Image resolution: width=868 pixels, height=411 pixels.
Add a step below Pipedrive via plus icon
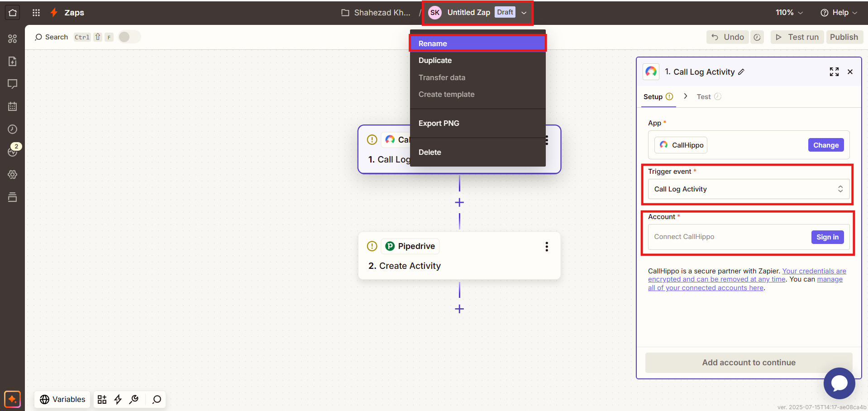(x=459, y=309)
